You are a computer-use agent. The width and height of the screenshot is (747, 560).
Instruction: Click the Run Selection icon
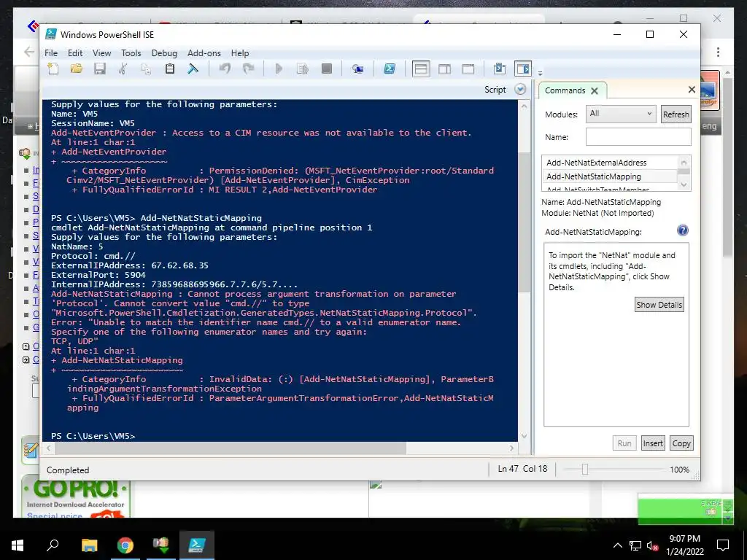pyautogui.click(x=303, y=69)
